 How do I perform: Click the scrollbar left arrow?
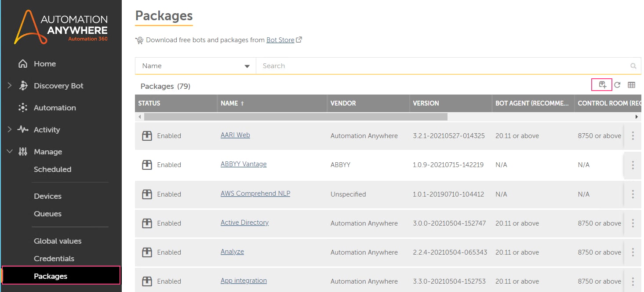click(x=140, y=117)
